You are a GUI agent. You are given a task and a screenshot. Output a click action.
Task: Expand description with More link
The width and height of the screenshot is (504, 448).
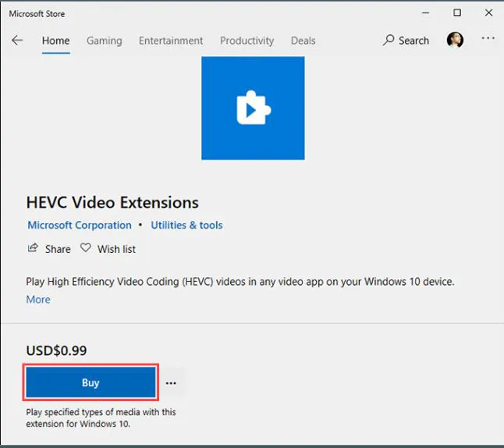(38, 299)
